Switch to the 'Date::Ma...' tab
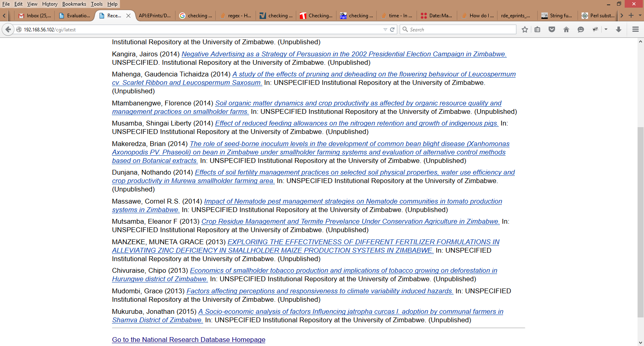The width and height of the screenshot is (644, 346). (x=437, y=16)
